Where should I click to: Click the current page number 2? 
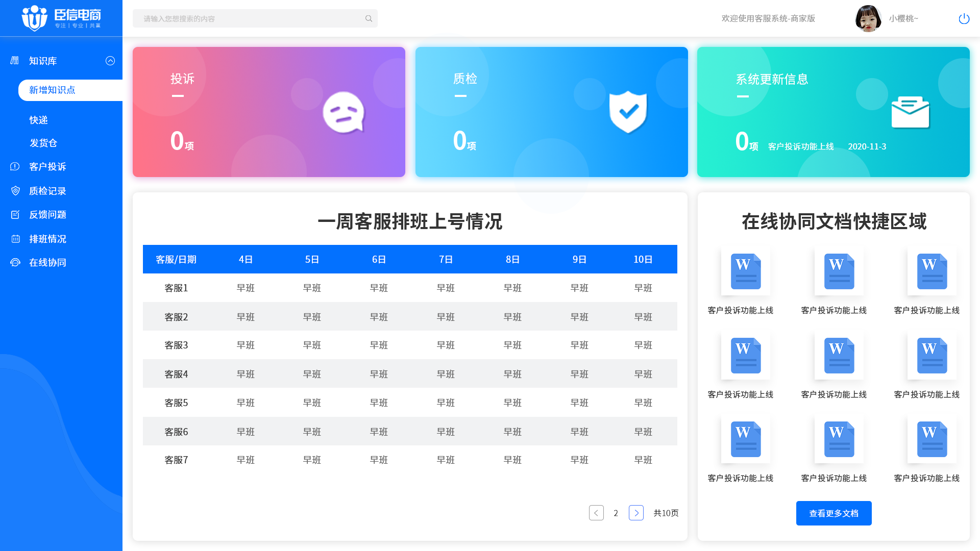[x=616, y=513]
